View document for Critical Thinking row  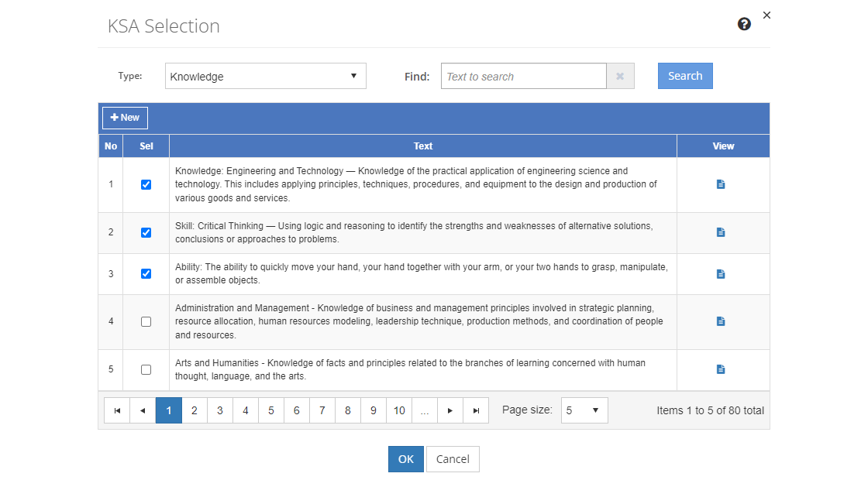coord(721,232)
